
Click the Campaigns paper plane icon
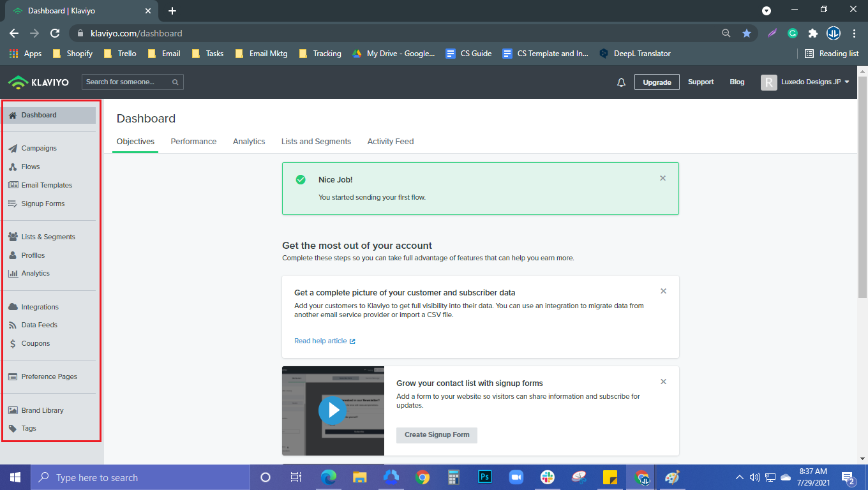click(x=13, y=148)
